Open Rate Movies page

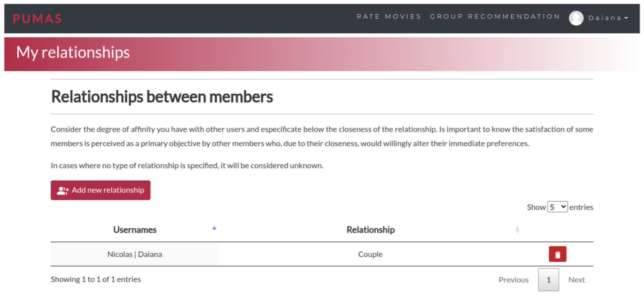click(389, 16)
